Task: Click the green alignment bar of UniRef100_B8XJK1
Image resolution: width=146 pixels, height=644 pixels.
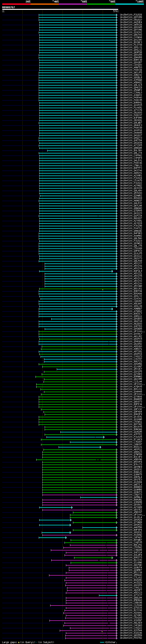Action: click(78, 289)
